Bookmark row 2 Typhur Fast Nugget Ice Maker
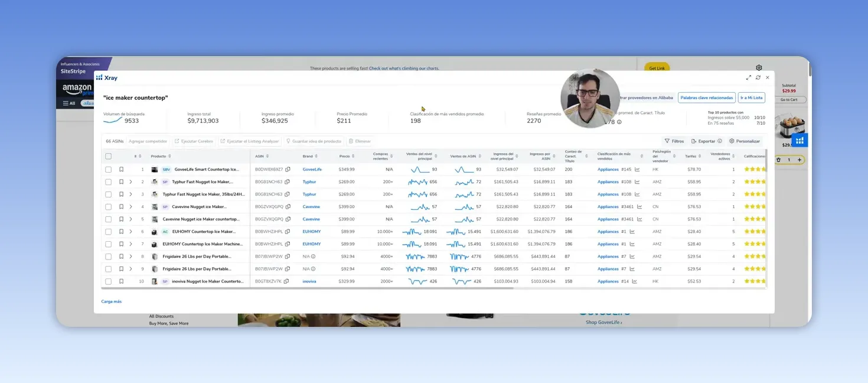The image size is (868, 383). point(122,182)
